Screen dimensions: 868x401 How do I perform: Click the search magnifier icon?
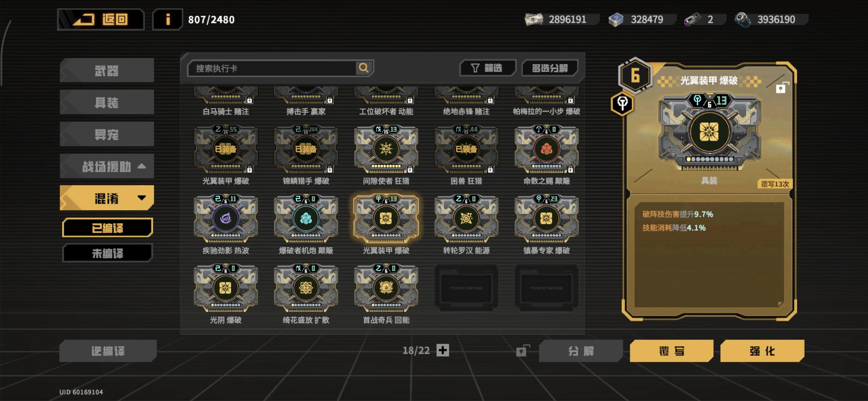[364, 68]
